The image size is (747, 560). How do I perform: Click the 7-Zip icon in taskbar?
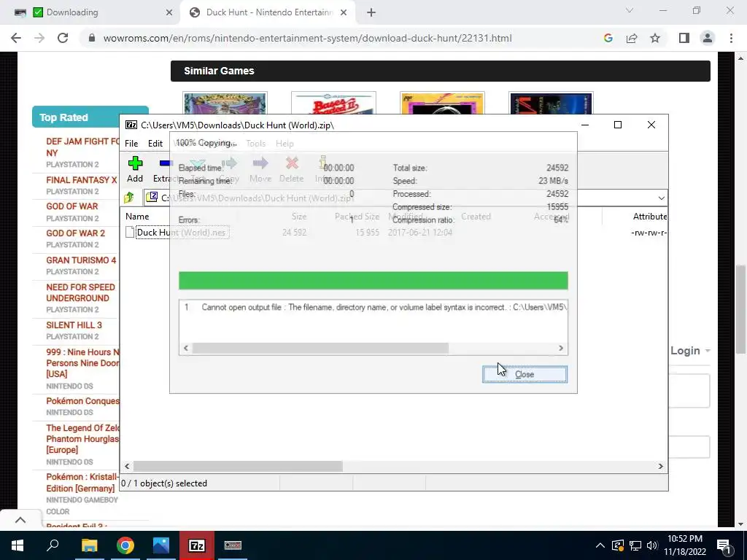197,545
